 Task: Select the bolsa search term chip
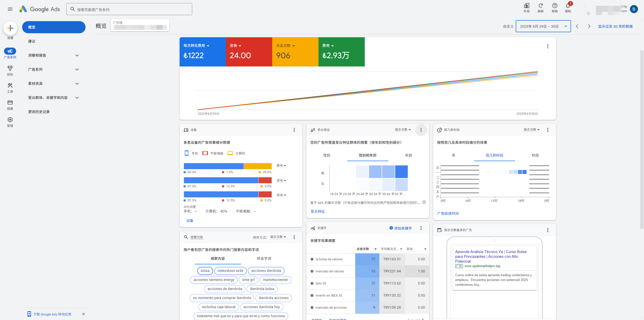click(205, 271)
